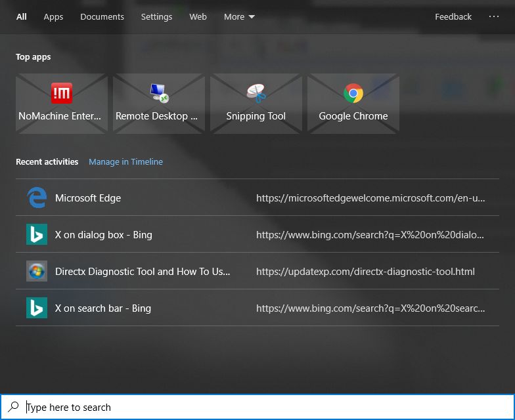515x420 pixels.
Task: Click the Microsoft Edge activity icon
Action: pos(37,198)
